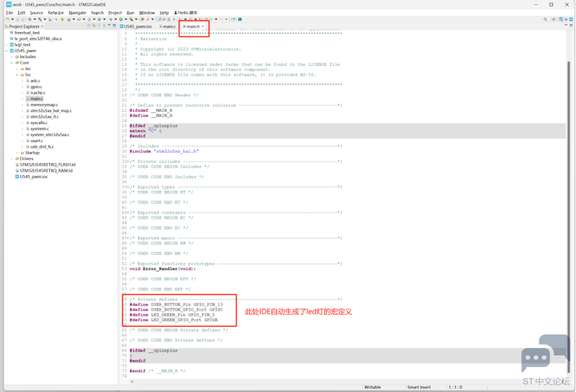Screen dimensions: 576x392
Task: Click the Smart Insert status entry
Action: pos(418,387)
